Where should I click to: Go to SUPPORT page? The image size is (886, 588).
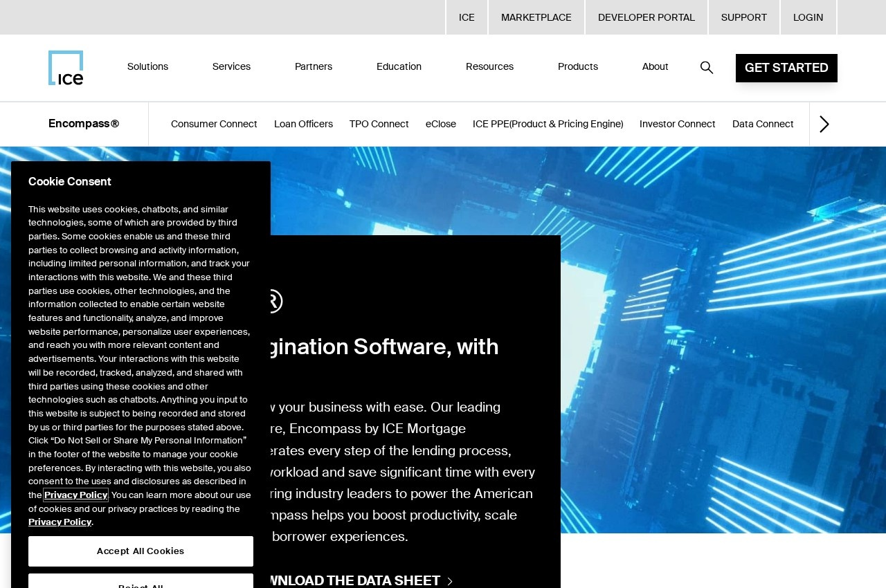click(x=744, y=17)
